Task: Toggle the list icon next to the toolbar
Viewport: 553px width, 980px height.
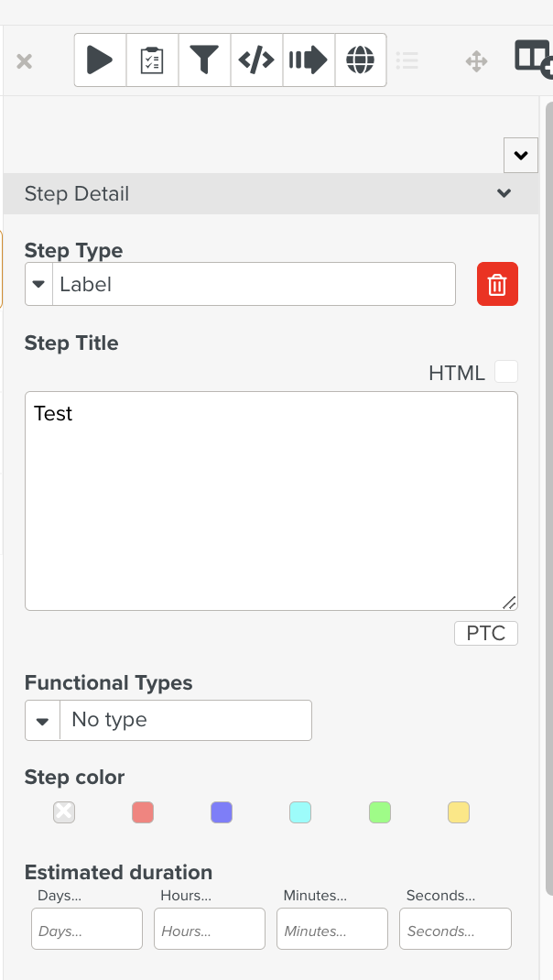Action: (407, 60)
